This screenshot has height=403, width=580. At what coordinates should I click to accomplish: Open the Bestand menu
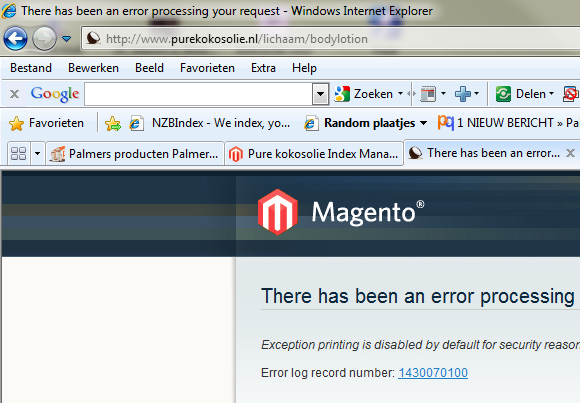tap(31, 68)
